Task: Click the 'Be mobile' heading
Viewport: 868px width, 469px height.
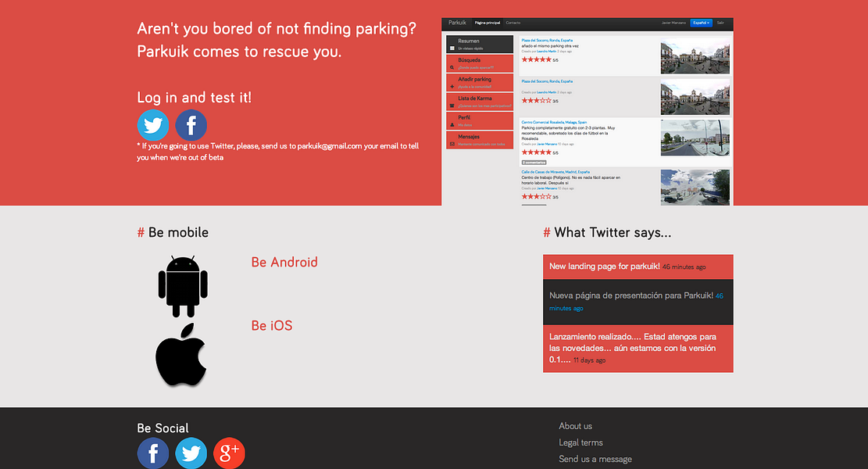Action: tap(173, 233)
